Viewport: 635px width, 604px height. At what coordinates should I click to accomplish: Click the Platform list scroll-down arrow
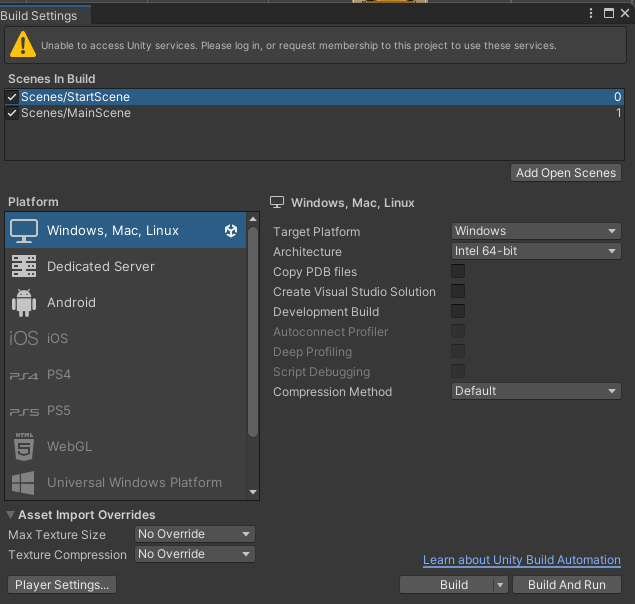(253, 492)
